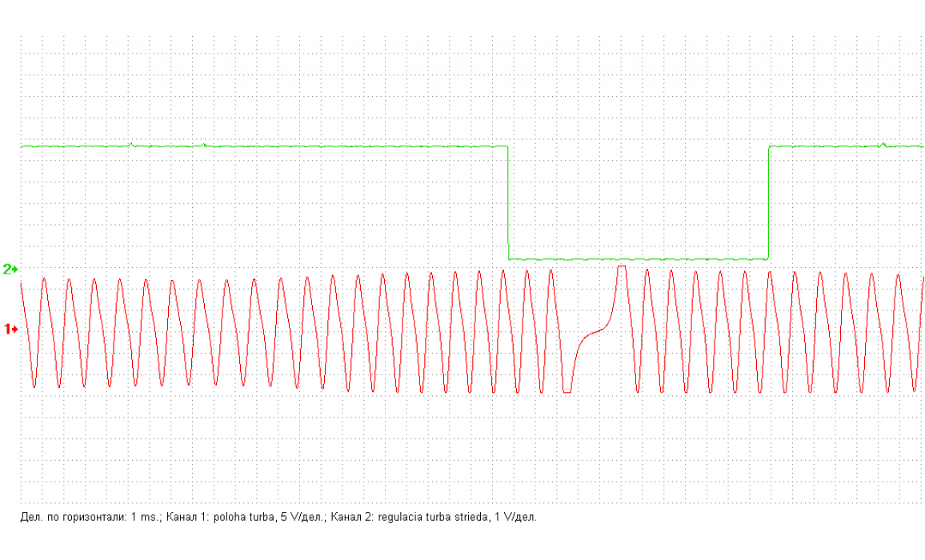Viewport: 925px width, 560px height.
Task: Click the first small spike on the green trace
Action: click(x=131, y=144)
